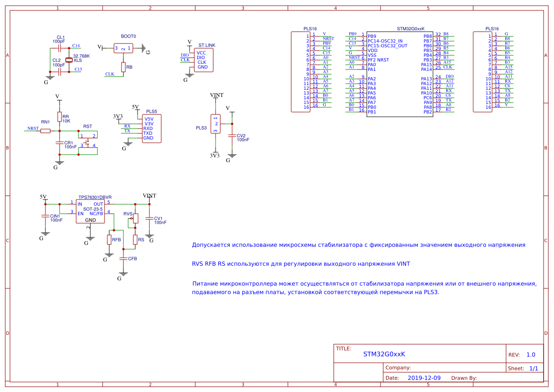Screen dimensions: 554x392
Task: Select the VINT adjustment note about RVS RFB RS
Action: coord(301,264)
